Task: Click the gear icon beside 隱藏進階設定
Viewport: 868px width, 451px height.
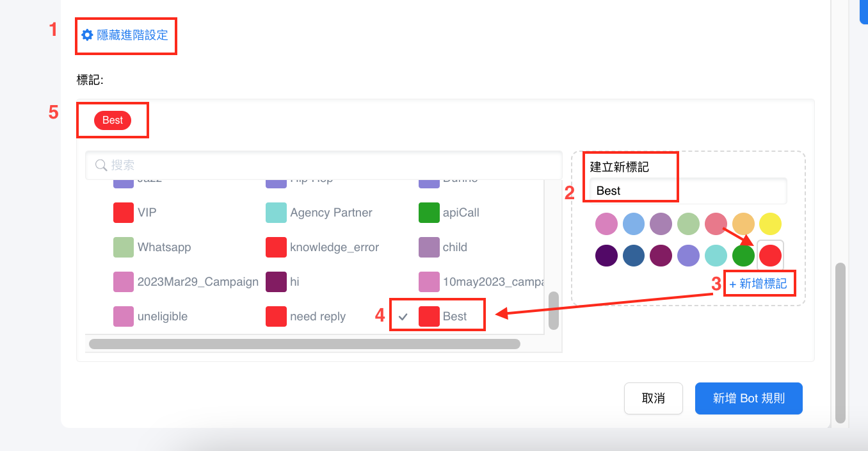Action: tap(87, 35)
